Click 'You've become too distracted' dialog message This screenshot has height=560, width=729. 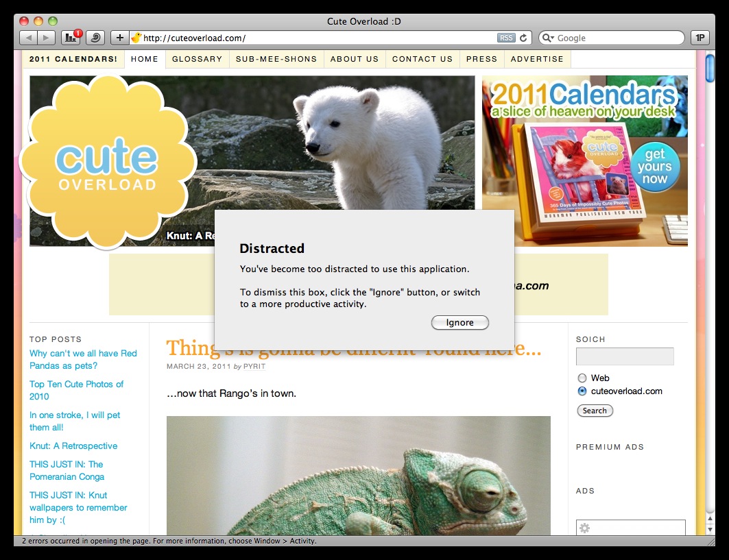click(x=355, y=269)
